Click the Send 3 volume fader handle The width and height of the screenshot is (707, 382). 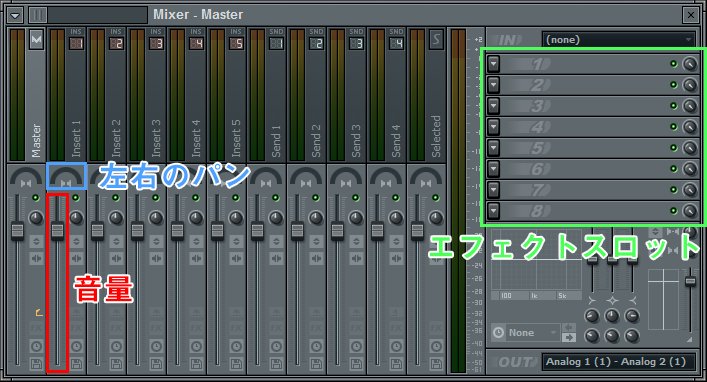[x=337, y=231]
